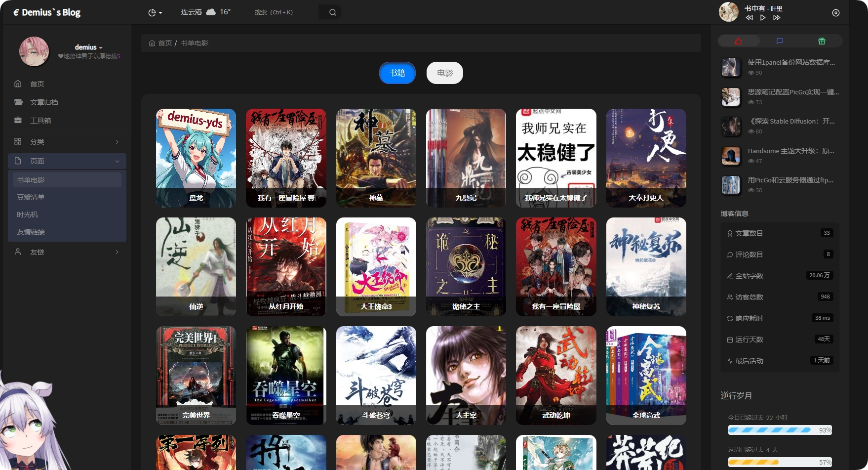Open 豆瓣清单 submenu item
Viewport: 868px width, 470px height.
pyautogui.click(x=31, y=197)
